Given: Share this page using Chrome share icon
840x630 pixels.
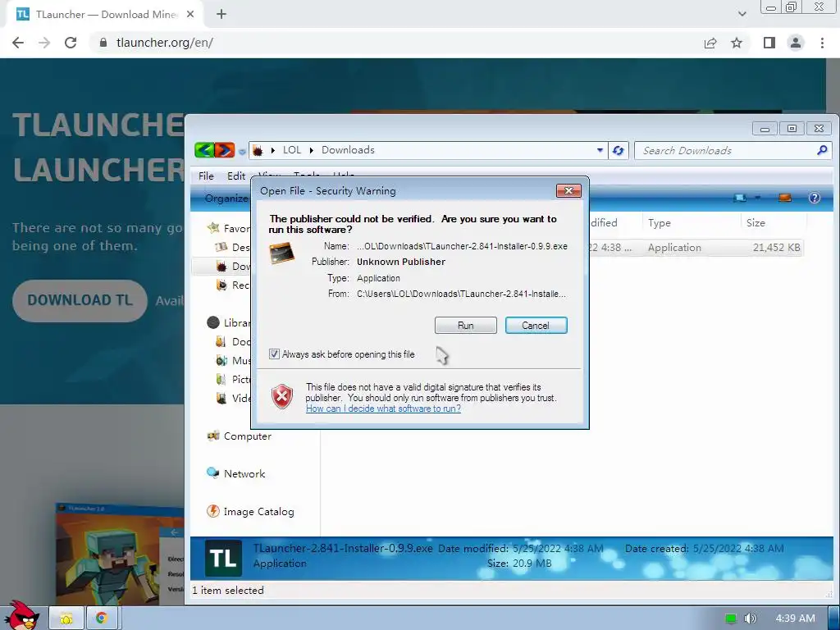Looking at the screenshot, I should click(710, 43).
